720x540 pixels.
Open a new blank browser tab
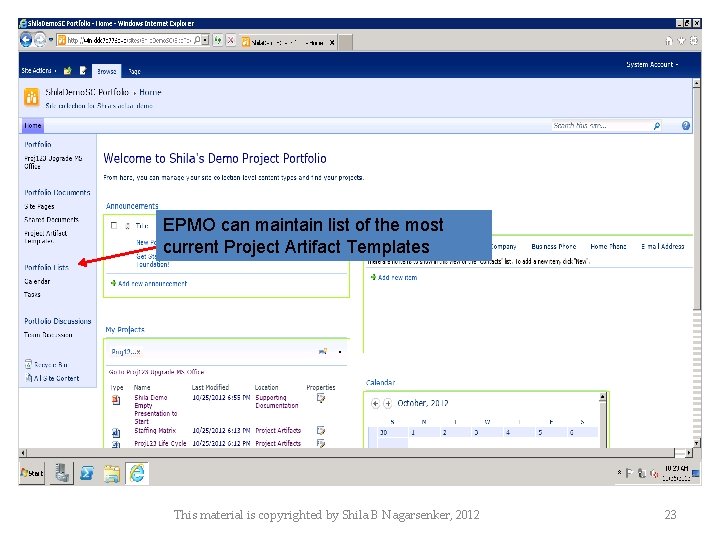tap(346, 42)
